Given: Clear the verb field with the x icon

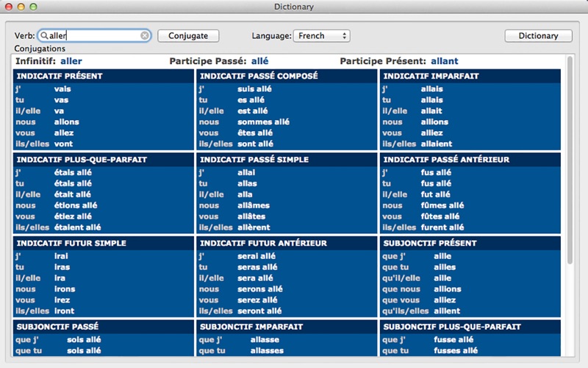Looking at the screenshot, I should [x=145, y=35].
